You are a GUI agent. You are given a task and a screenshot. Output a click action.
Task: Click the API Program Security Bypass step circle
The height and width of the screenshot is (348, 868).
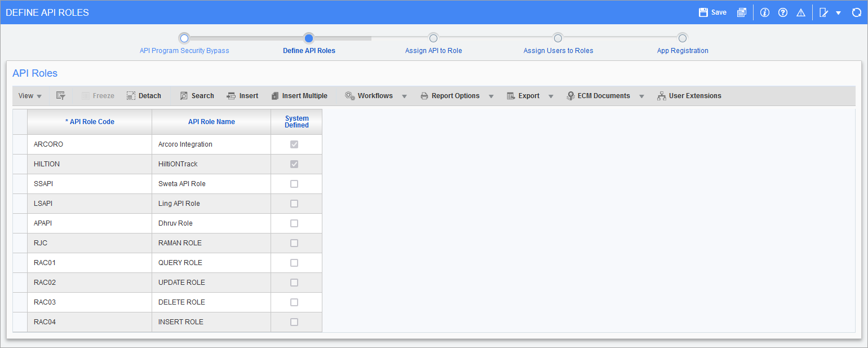point(184,38)
